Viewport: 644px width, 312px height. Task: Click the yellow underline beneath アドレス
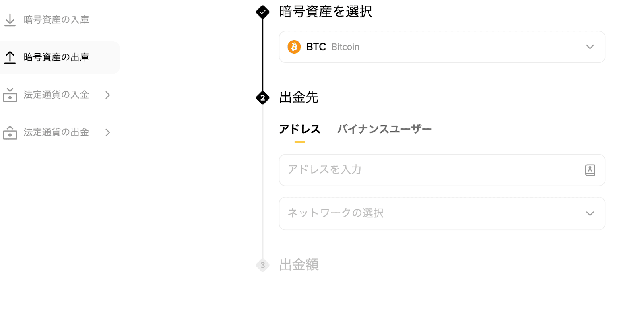pyautogui.click(x=299, y=141)
